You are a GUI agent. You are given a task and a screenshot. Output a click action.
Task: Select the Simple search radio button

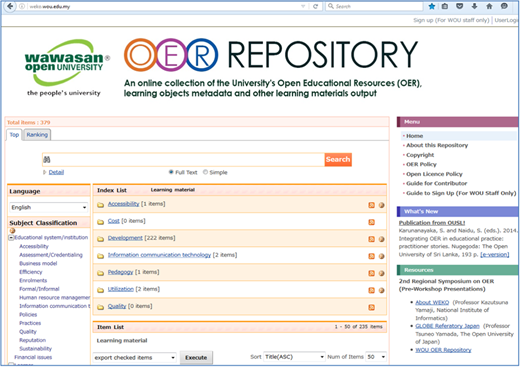tap(205, 172)
